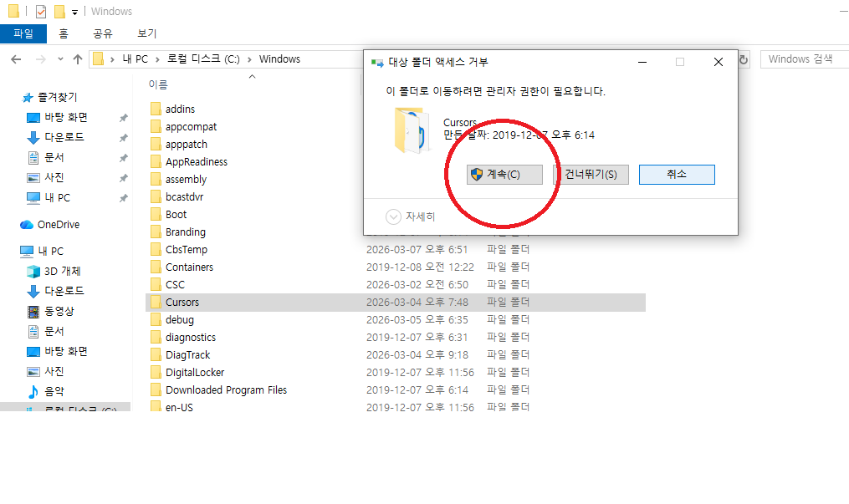Image resolution: width=849 pixels, height=504 pixels.
Task: Click the Properties icon in quick access toolbar
Action: (x=41, y=12)
